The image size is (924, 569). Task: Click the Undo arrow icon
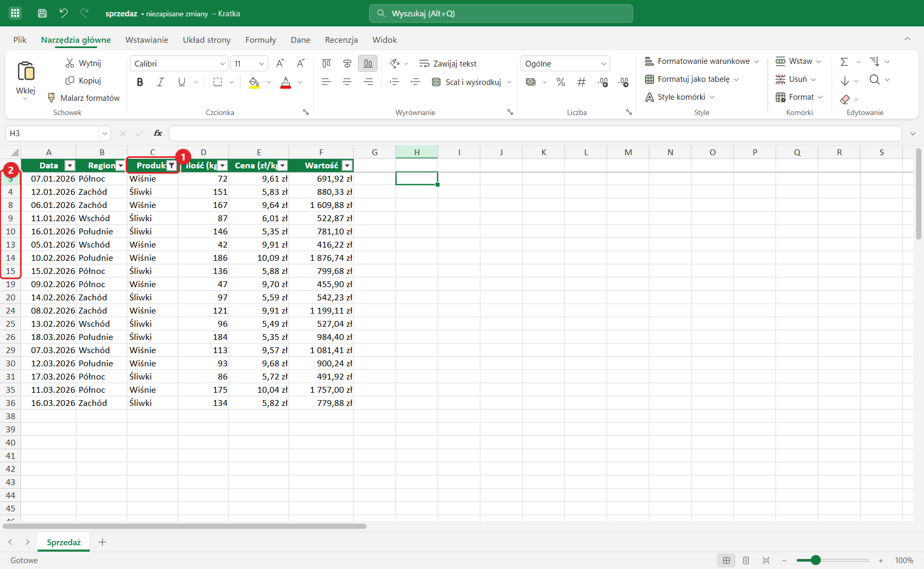(x=63, y=13)
